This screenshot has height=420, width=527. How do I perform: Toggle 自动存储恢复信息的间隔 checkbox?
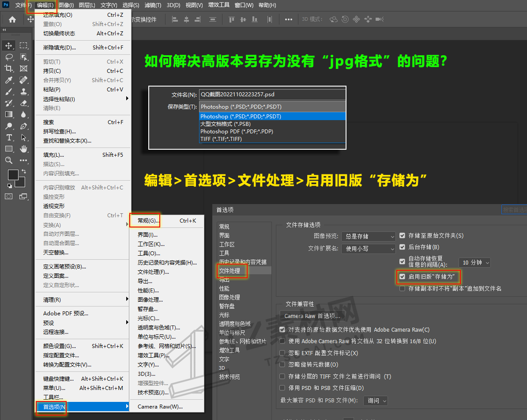[402, 261]
